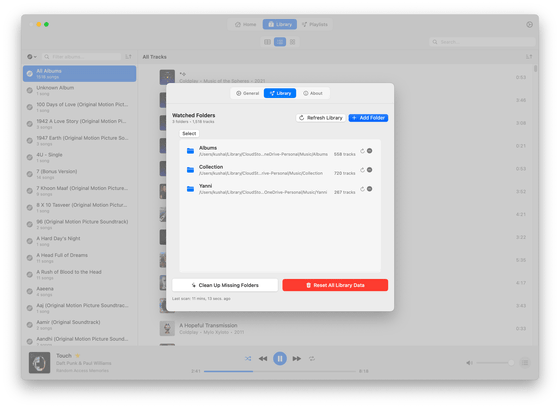Image resolution: width=560 pixels, height=408 pixels.
Task: Remove the Collection folder with its minus icon
Action: pos(370,170)
